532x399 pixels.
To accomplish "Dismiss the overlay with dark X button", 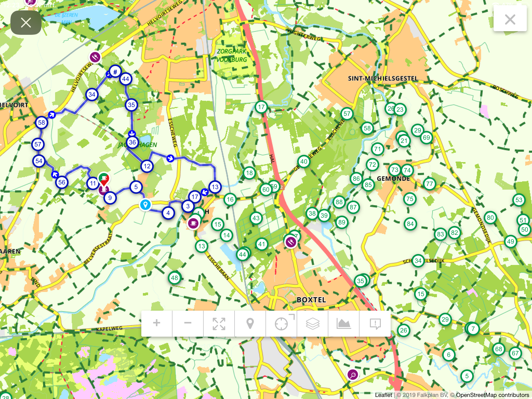I will (26, 23).
